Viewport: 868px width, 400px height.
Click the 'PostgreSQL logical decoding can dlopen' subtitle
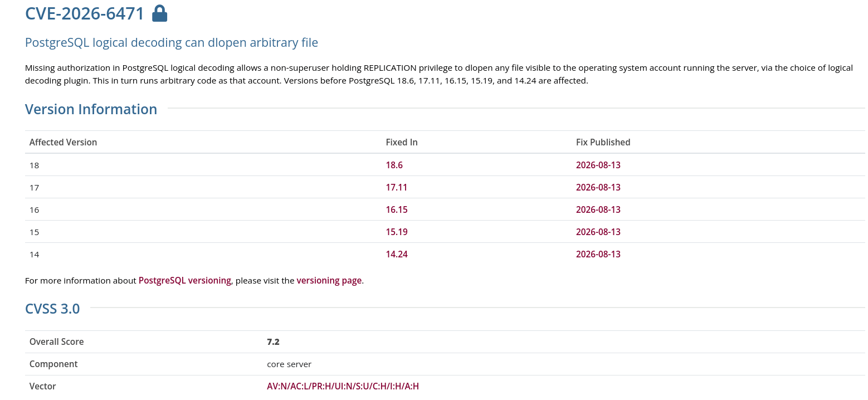[x=172, y=42]
